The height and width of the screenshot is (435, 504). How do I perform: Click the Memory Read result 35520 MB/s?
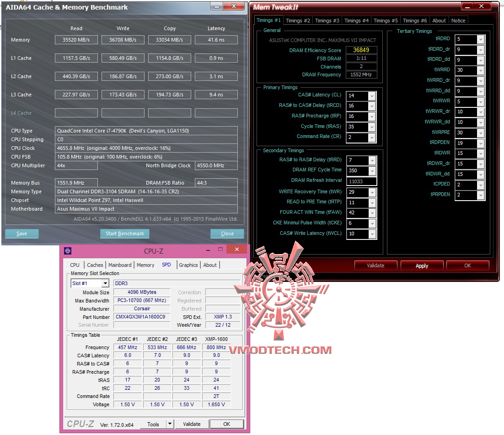coord(76,40)
